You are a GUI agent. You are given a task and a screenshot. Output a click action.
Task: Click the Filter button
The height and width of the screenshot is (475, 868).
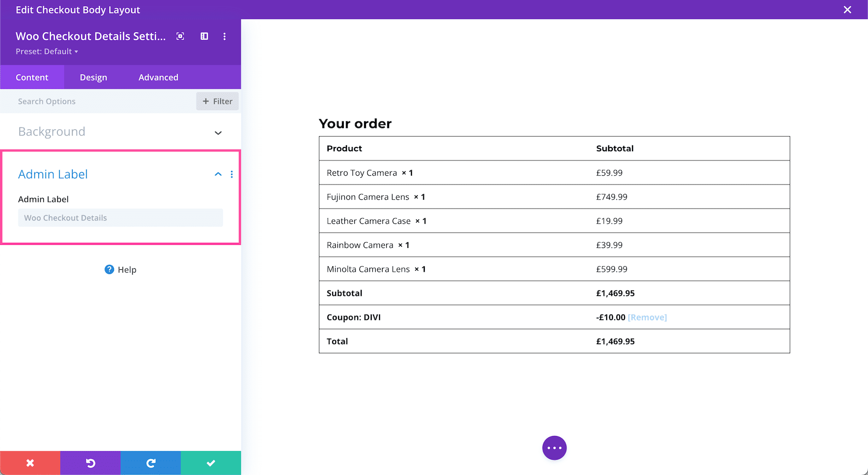(x=217, y=101)
